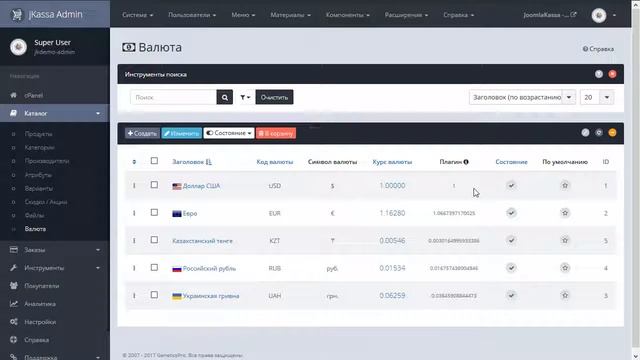Open Продукты in the Каталог submenu
The image size is (640, 360).
(x=38, y=134)
